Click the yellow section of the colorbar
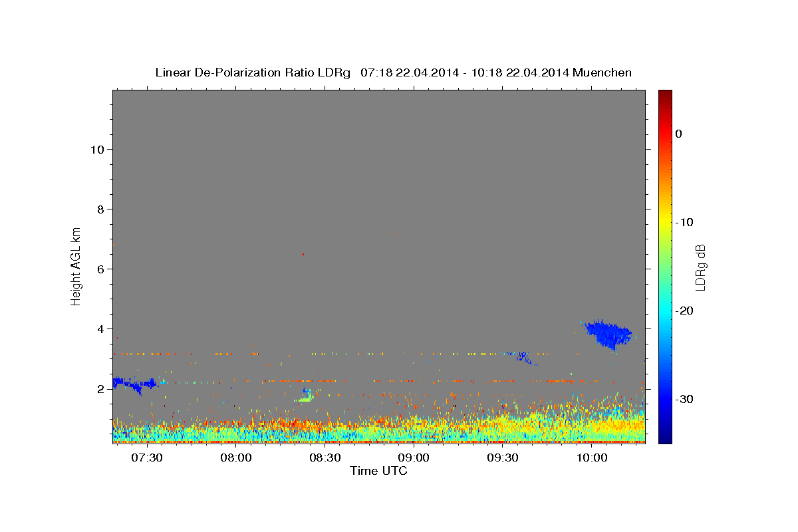The image size is (798, 532). coord(665,219)
